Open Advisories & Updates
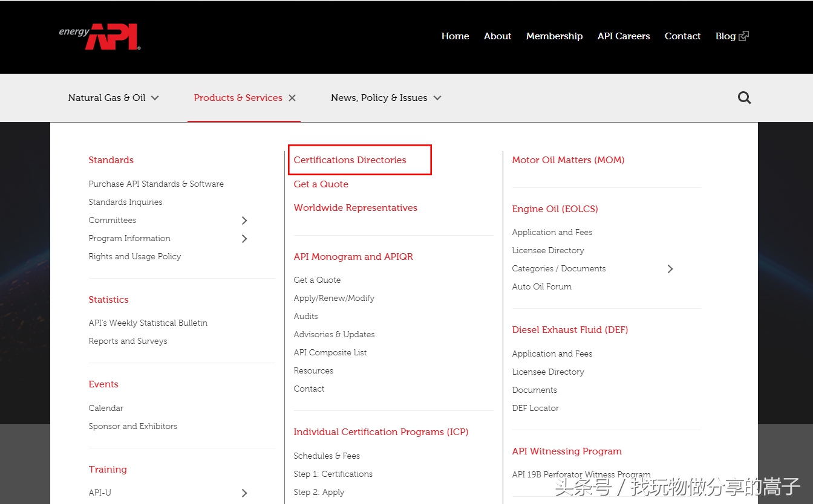This screenshot has width=813, height=504. pos(334,334)
